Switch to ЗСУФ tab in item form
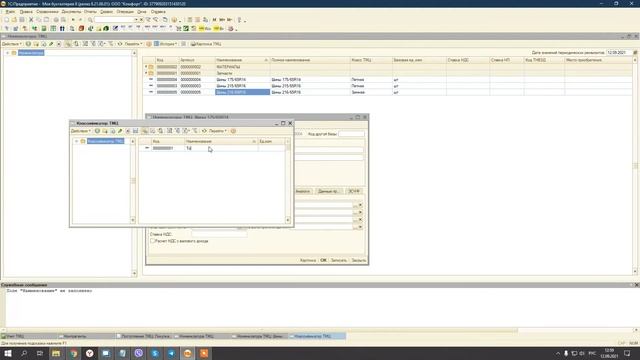Screen dimensions: 640x360 click(x=354, y=191)
